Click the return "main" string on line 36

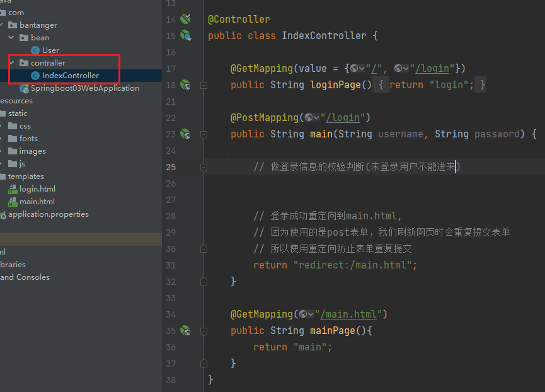310,347
